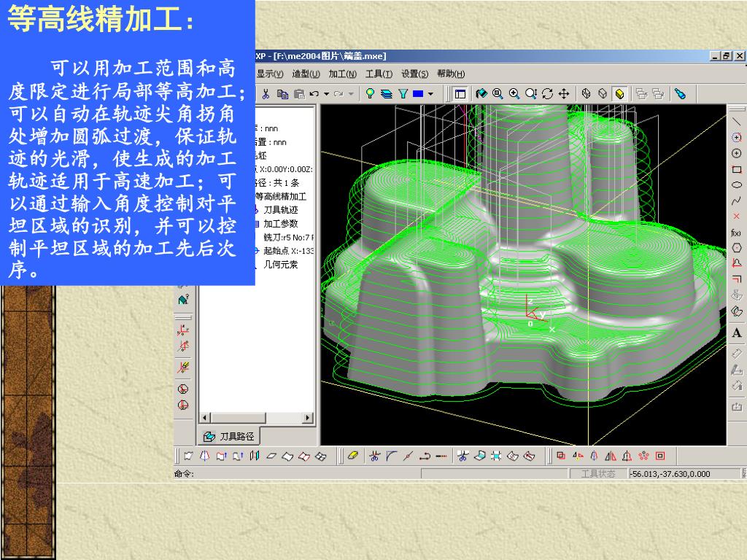
Task: Toggle the yellow shaded display cube
Action: click(x=619, y=94)
